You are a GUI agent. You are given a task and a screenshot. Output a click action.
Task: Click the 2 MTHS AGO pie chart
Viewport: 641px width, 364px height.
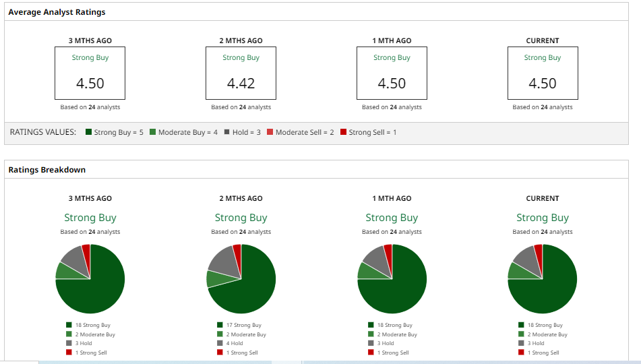241,279
